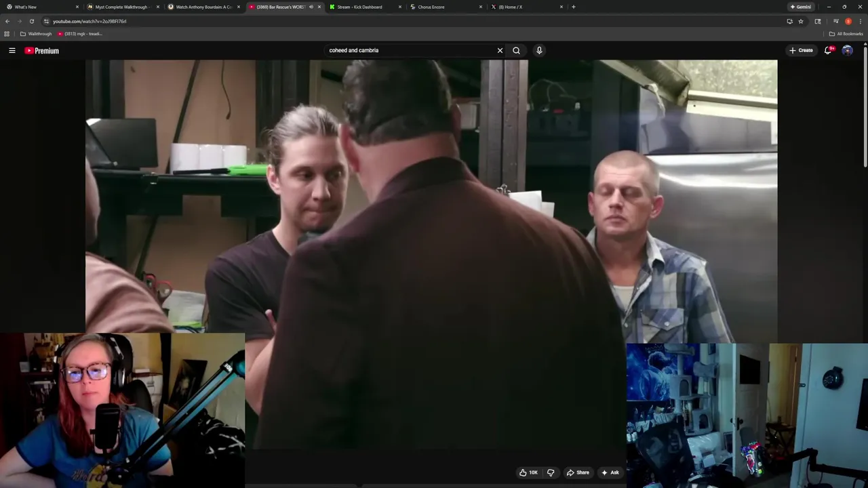The image size is (868, 488).
Task: Close the Bar Rescue YouTube tab
Action: (x=319, y=7)
